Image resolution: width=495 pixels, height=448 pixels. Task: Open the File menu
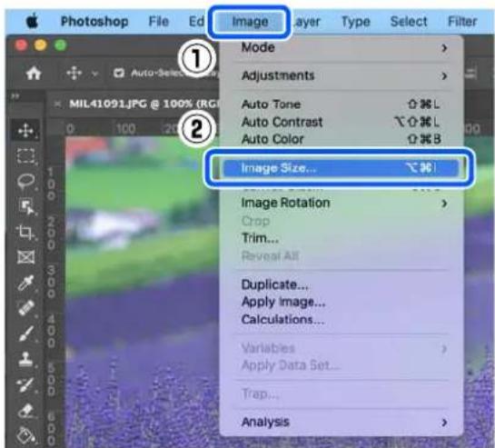(159, 22)
